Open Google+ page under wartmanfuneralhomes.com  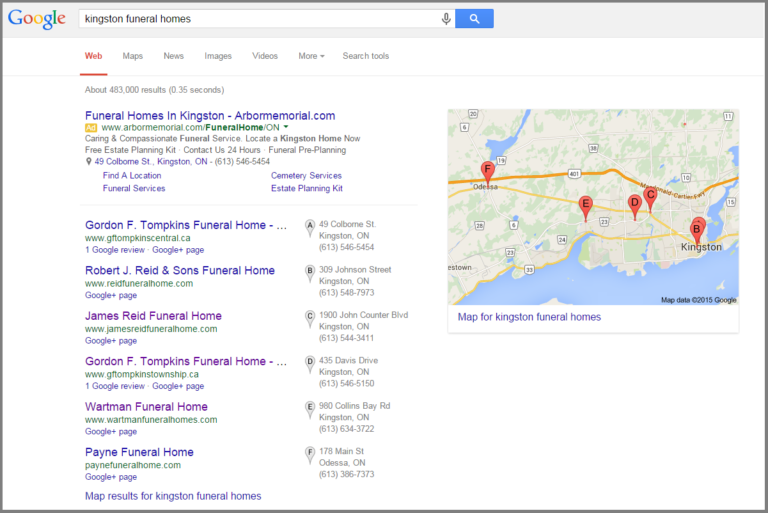pyautogui.click(x=111, y=432)
